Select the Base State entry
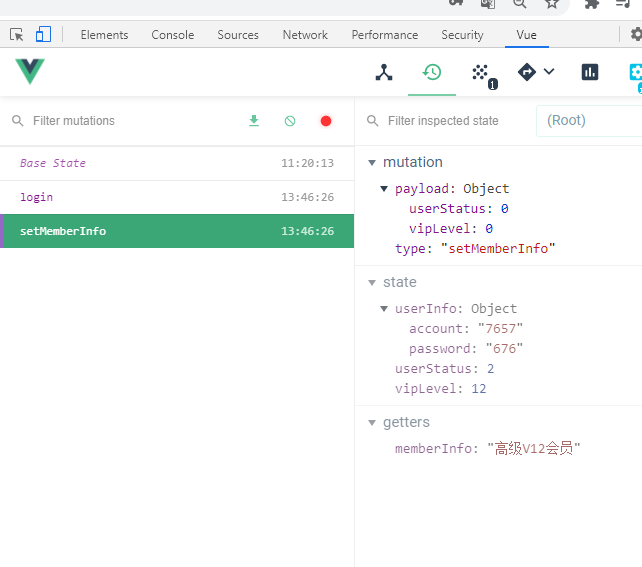Screen dimensions: 642x567 pos(177,163)
